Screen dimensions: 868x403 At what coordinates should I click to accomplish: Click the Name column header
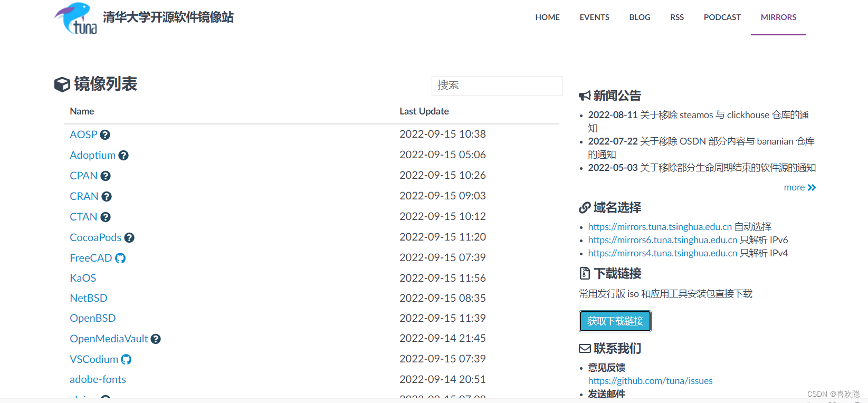pos(82,111)
